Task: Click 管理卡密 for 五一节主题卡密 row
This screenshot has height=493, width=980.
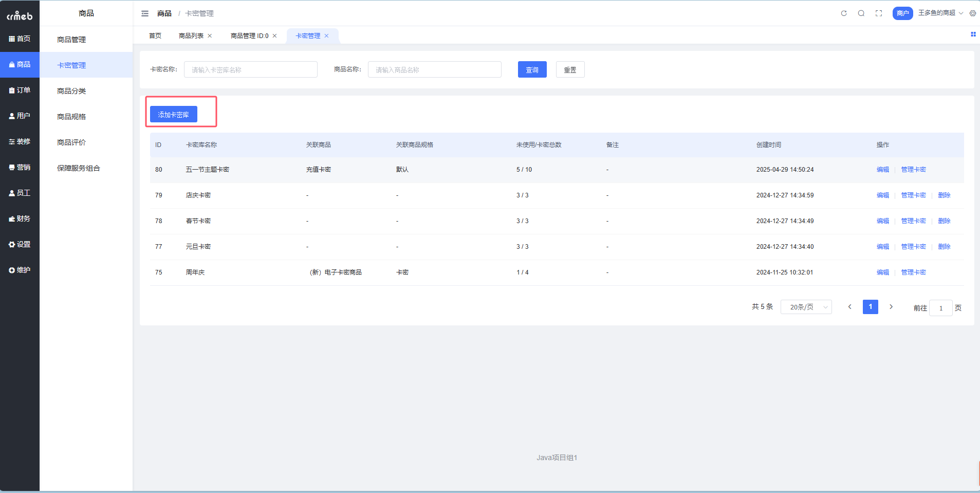Action: coord(913,170)
